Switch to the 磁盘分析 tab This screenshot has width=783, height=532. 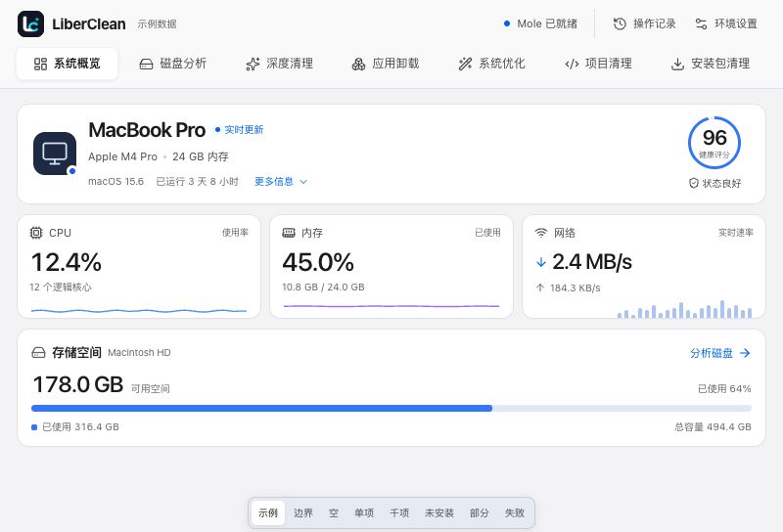click(x=173, y=64)
